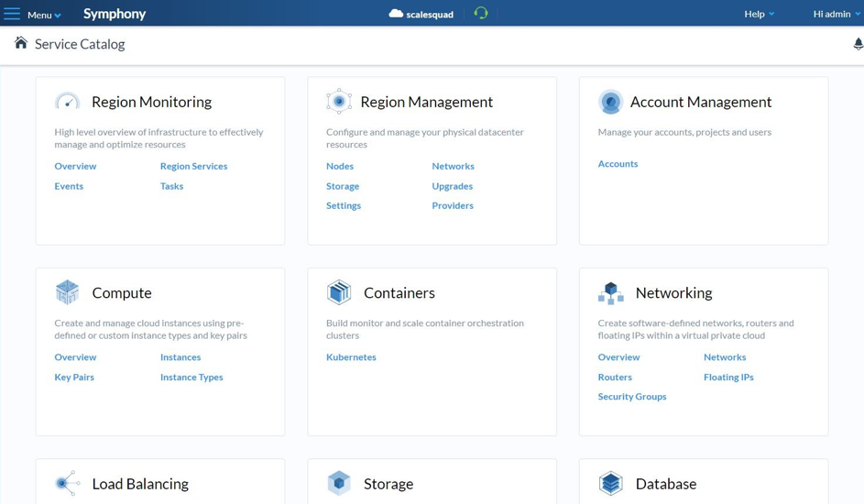Click the Compute cube icon
The image size is (864, 504).
(67, 292)
